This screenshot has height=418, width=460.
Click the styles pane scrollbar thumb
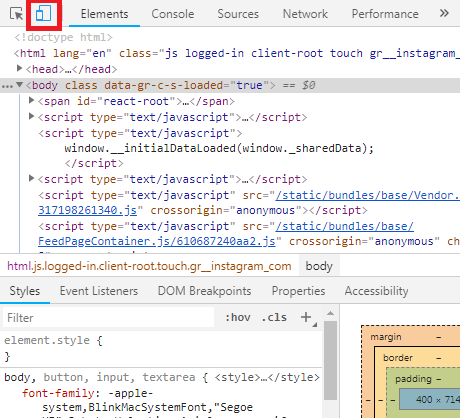pos(330,360)
